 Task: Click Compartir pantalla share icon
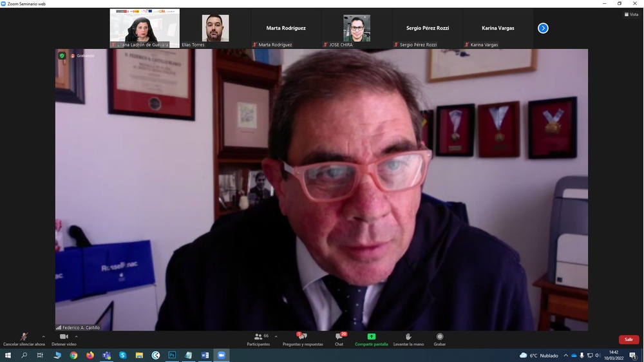pos(371,337)
